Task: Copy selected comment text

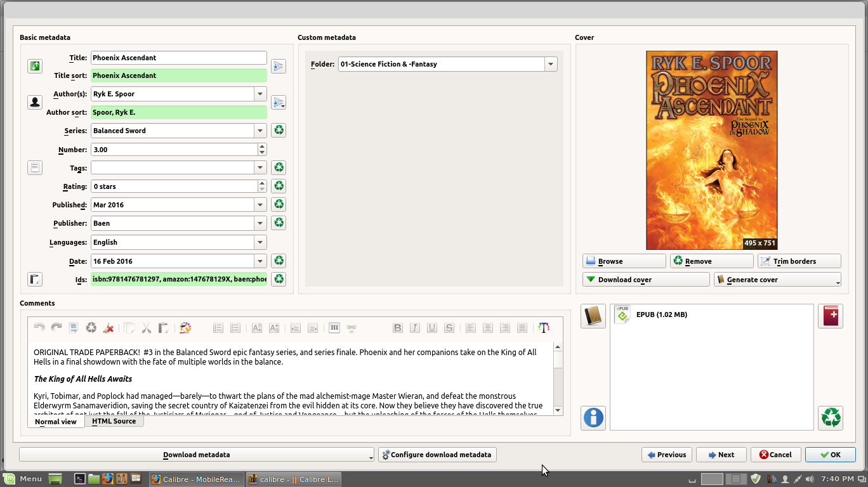Action: tap(129, 328)
